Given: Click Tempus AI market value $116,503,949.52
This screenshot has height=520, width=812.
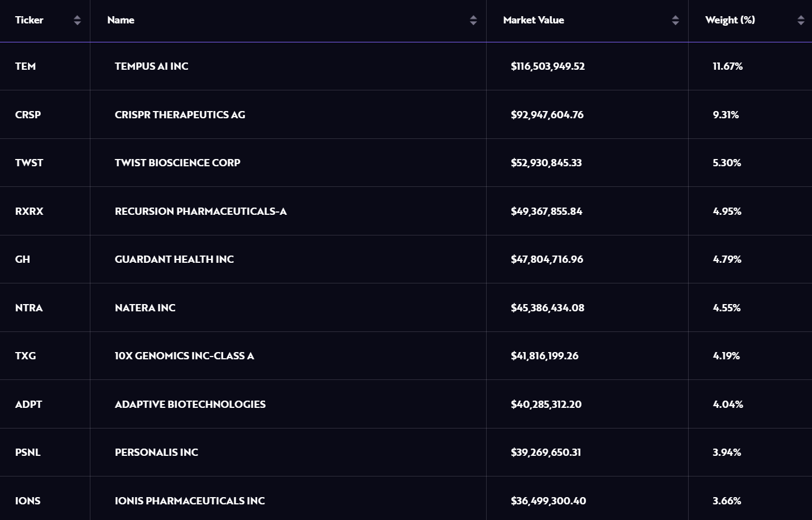Looking at the screenshot, I should click(x=547, y=66).
